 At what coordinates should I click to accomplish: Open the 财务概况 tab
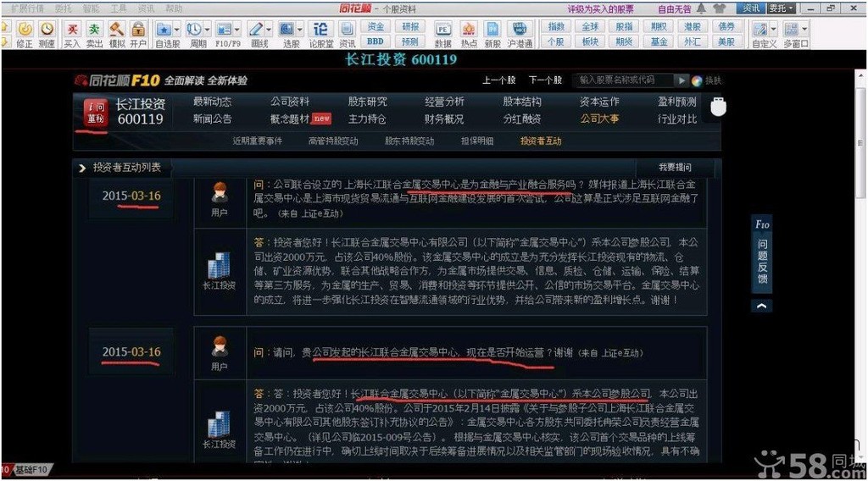point(444,119)
